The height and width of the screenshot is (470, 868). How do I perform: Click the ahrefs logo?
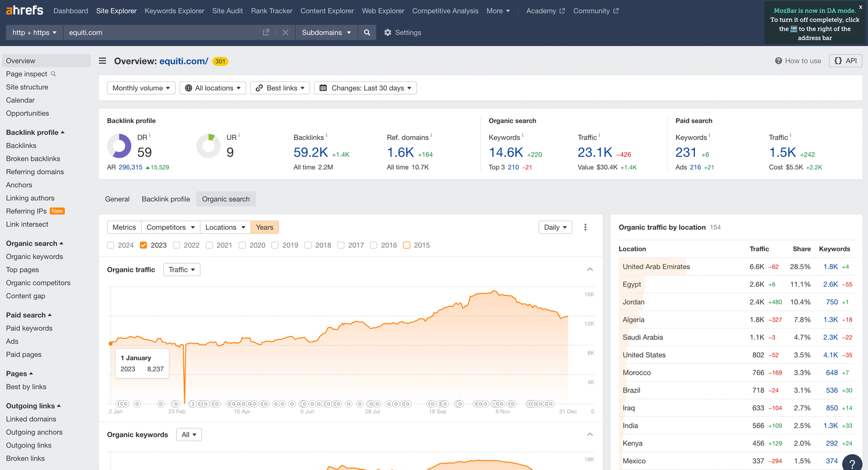tap(24, 10)
